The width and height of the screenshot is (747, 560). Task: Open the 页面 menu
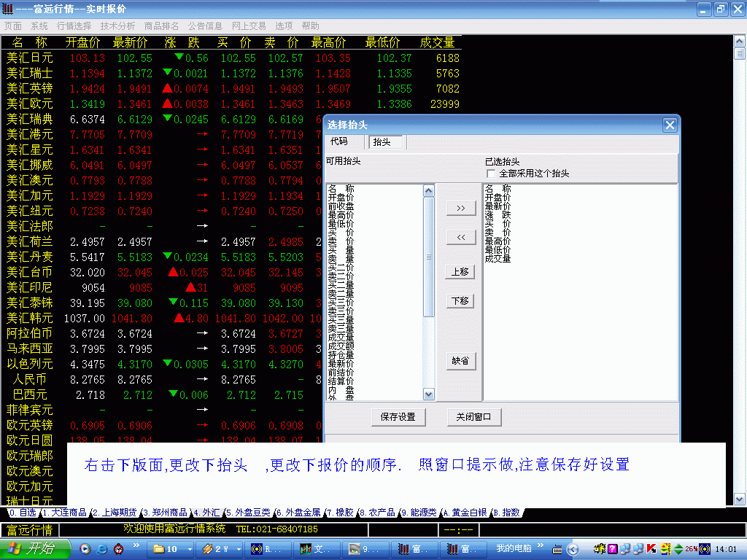[x=13, y=26]
